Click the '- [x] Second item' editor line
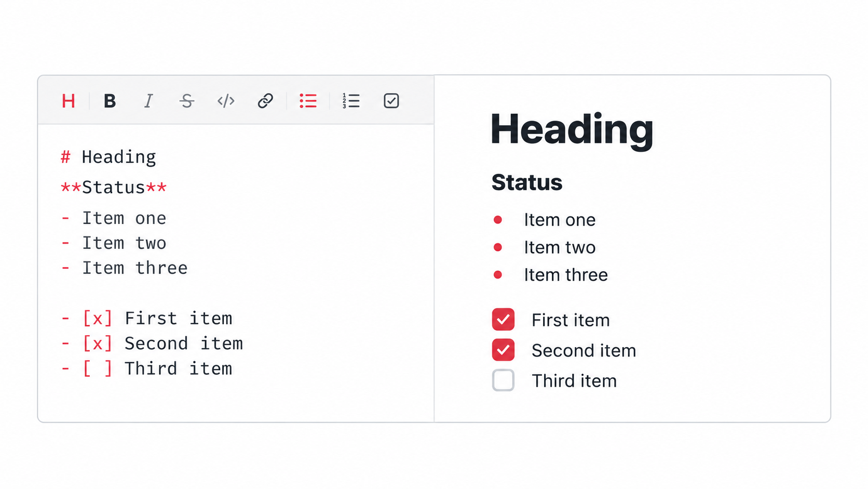 152,343
